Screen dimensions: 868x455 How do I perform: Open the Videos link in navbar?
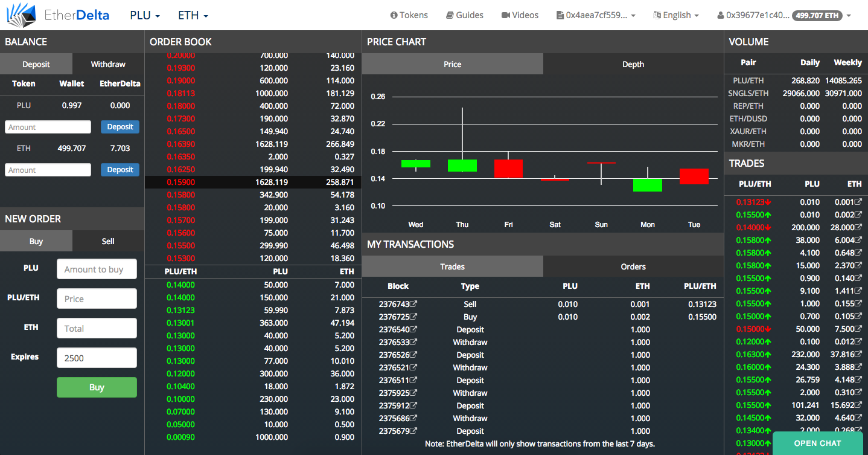pyautogui.click(x=519, y=15)
